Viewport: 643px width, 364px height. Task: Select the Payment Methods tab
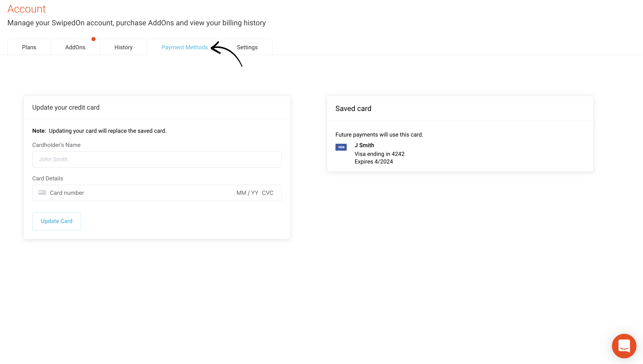(x=185, y=47)
